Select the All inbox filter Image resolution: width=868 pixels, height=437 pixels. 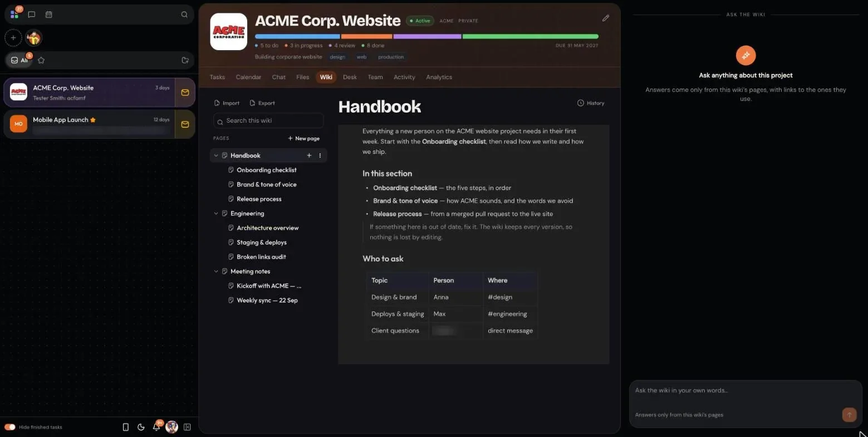[20, 60]
